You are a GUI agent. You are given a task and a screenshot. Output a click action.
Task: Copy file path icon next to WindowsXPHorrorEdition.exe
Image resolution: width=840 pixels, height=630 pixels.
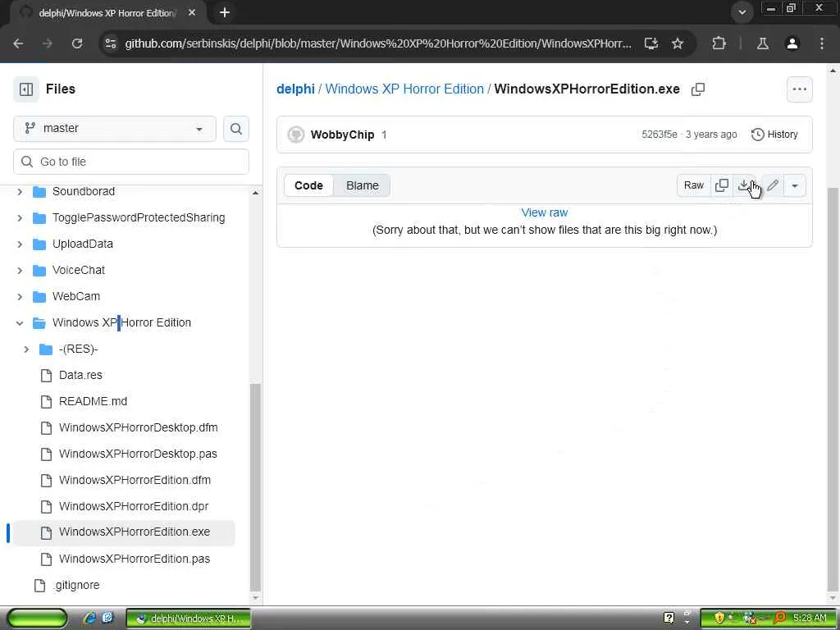[x=697, y=89]
